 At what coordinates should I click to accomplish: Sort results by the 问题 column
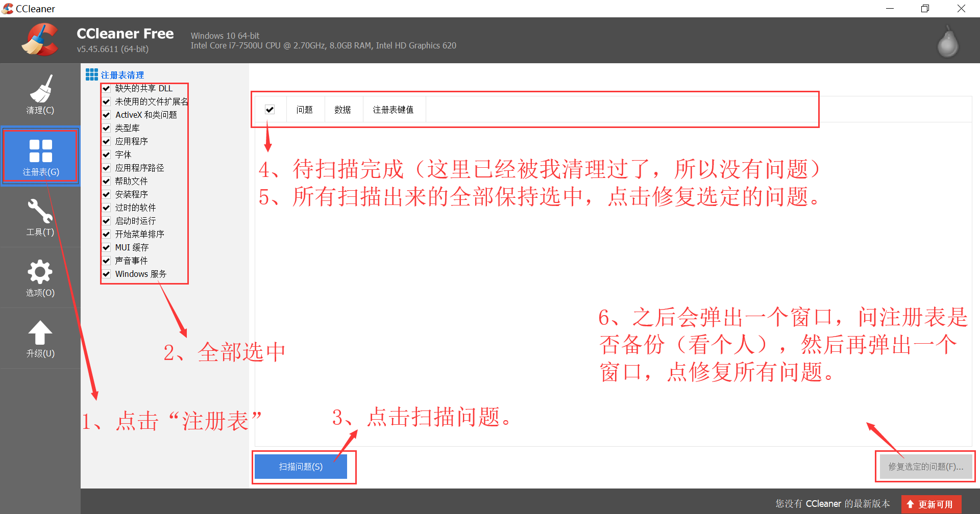pos(305,110)
